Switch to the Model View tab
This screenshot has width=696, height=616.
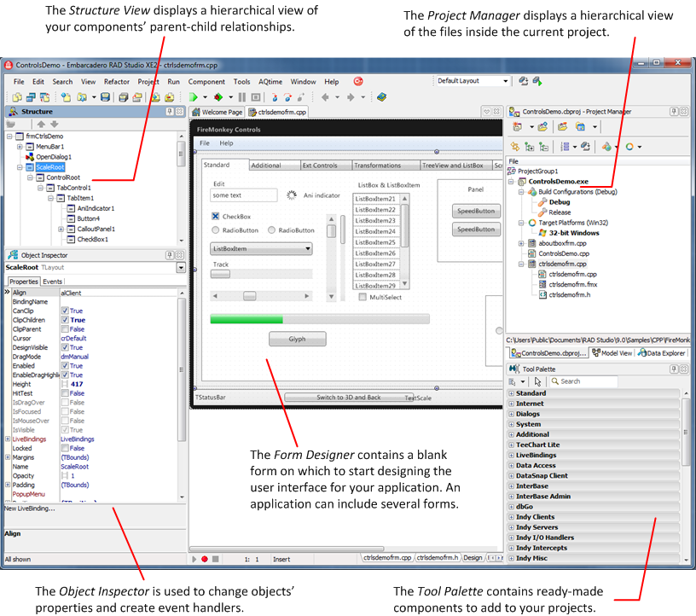click(612, 353)
